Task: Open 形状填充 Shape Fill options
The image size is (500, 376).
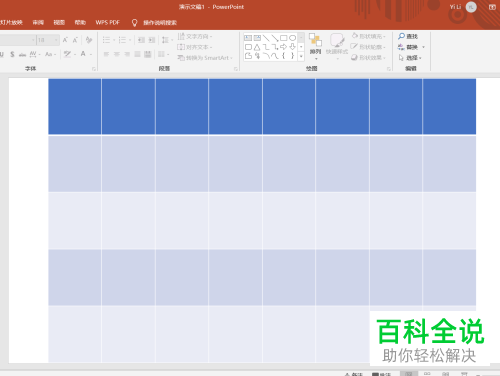Action: pos(369,36)
